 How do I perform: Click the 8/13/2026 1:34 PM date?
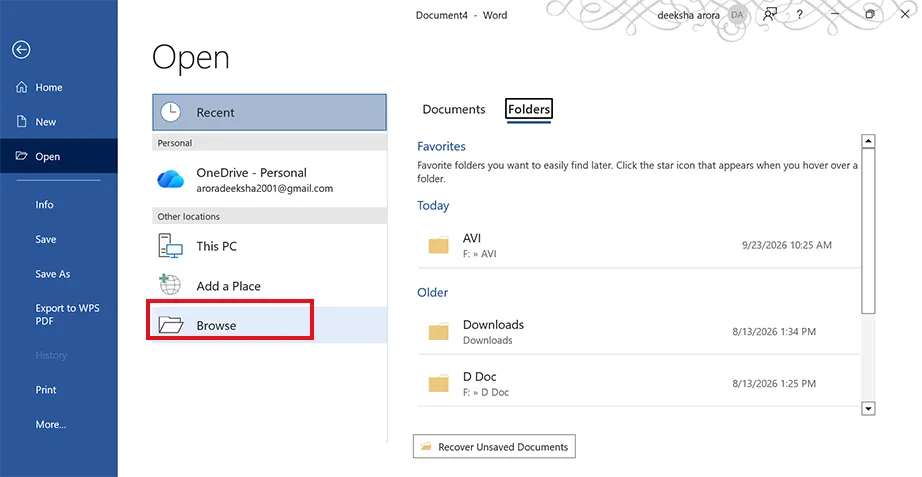pyautogui.click(x=774, y=332)
